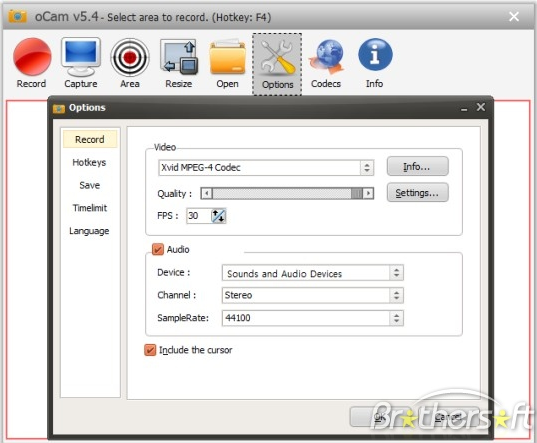This screenshot has width=537, height=443.
Task: Uncheck Include the cursor
Action: pos(150,350)
